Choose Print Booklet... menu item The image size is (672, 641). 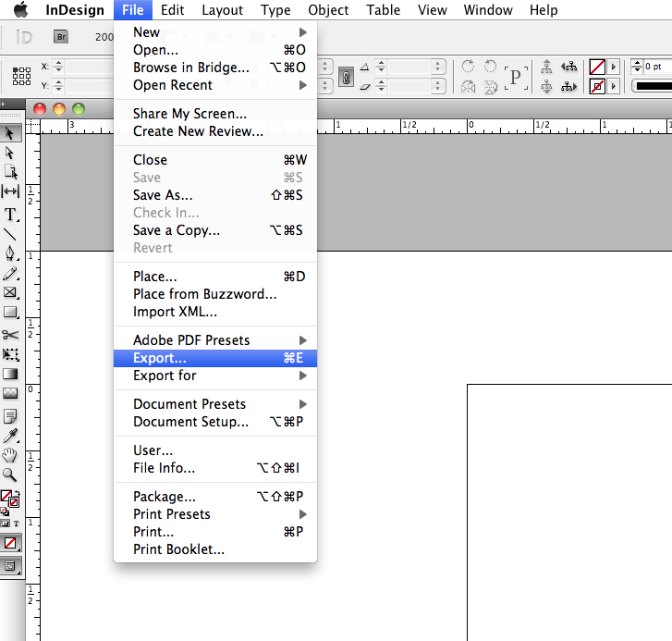[x=215, y=549]
